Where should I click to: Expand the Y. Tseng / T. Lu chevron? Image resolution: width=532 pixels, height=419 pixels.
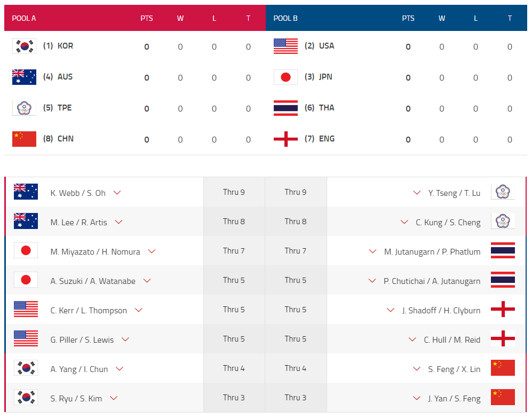417,193
